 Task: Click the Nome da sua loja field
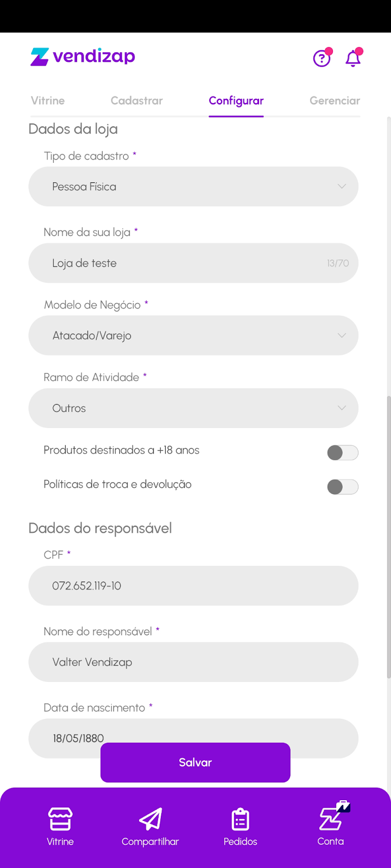point(185,263)
